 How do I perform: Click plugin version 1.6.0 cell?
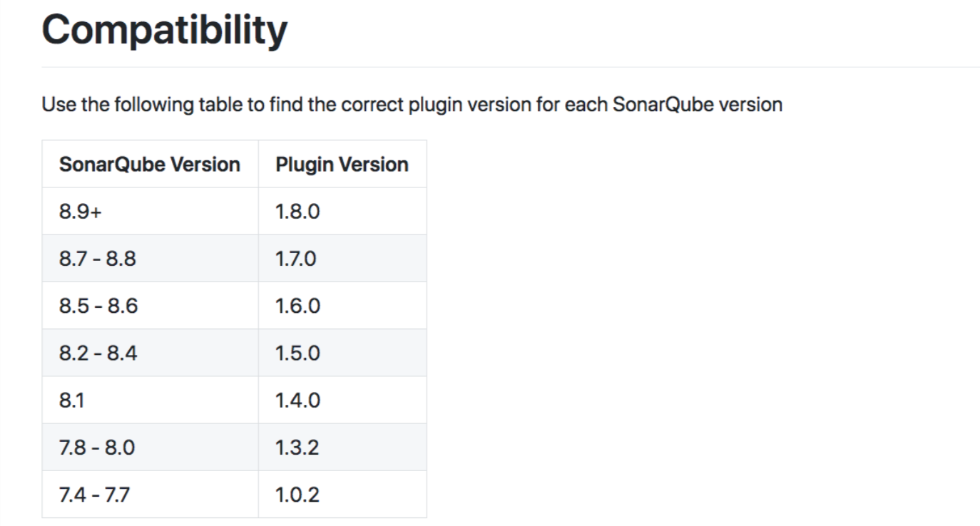click(x=342, y=305)
